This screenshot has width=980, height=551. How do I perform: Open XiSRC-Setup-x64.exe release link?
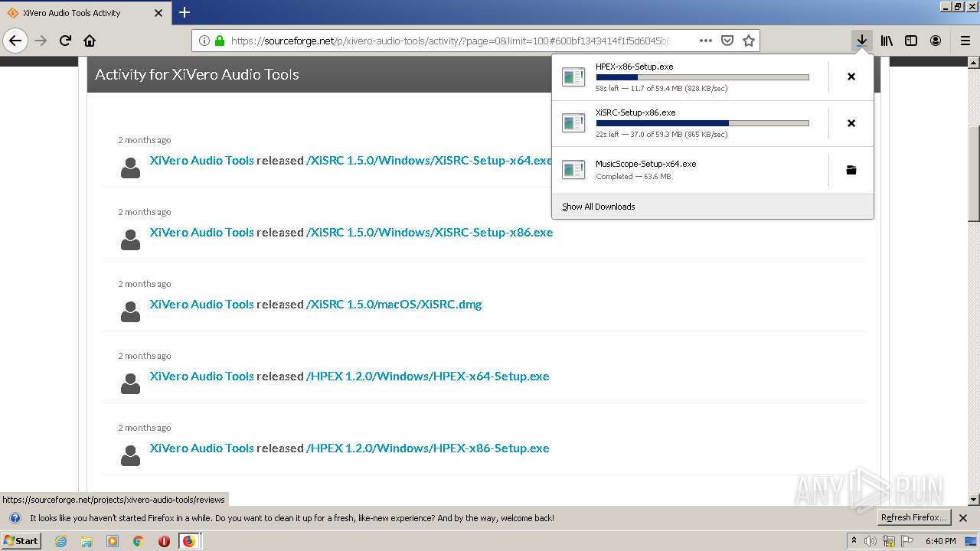[x=429, y=160]
